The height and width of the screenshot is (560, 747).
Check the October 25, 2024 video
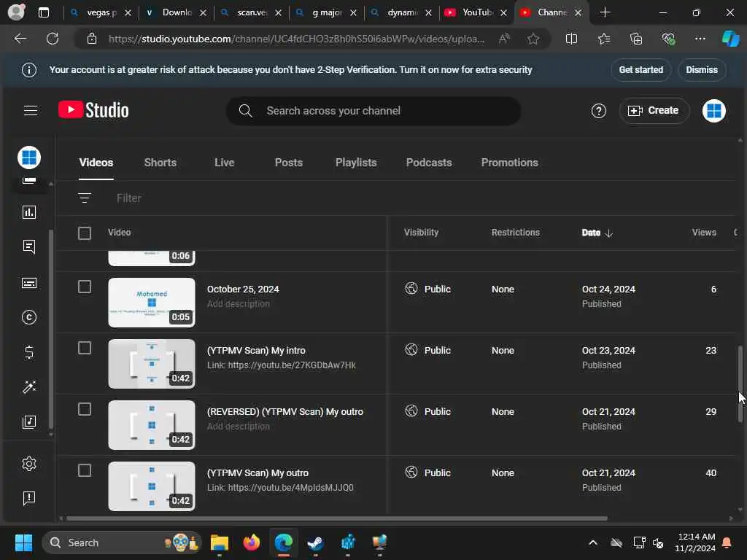tap(85, 287)
